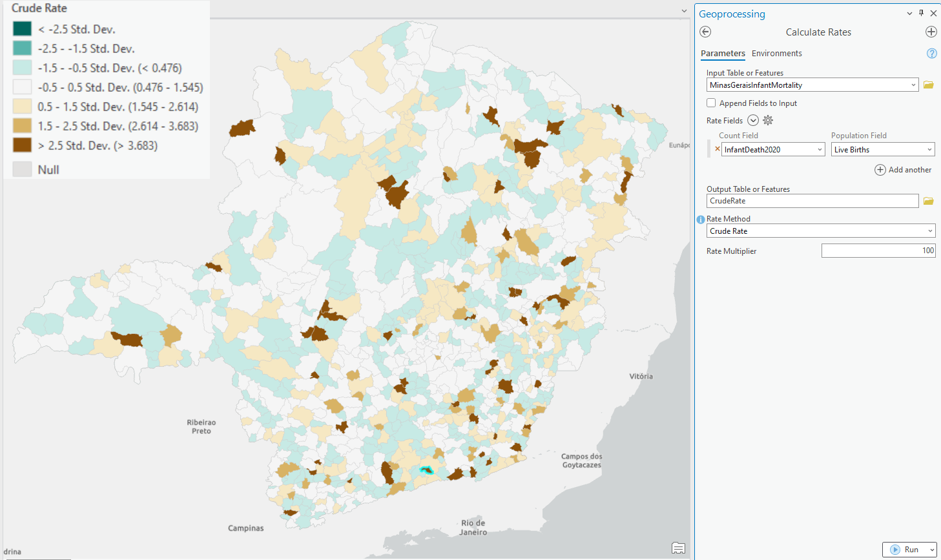The height and width of the screenshot is (560, 941).
Task: Open Rate Fields batch settings gear
Action: point(767,120)
